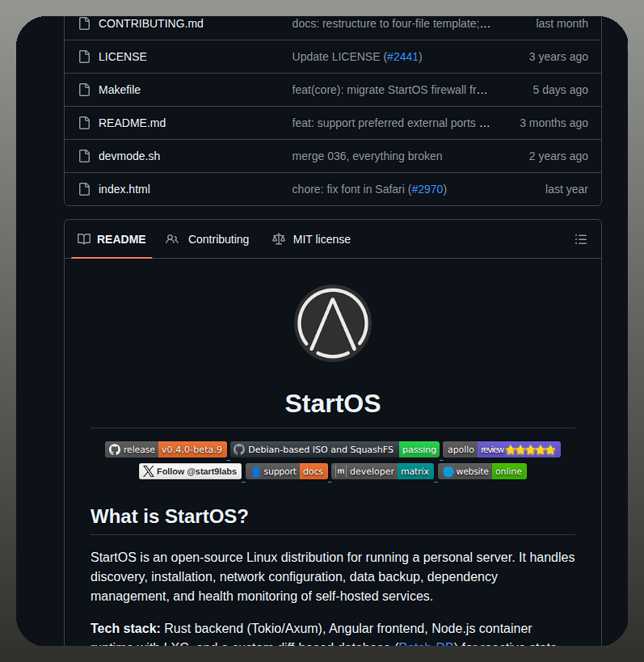
Task: Open the 'feat: support preferred external ports' commit
Action: coord(391,123)
